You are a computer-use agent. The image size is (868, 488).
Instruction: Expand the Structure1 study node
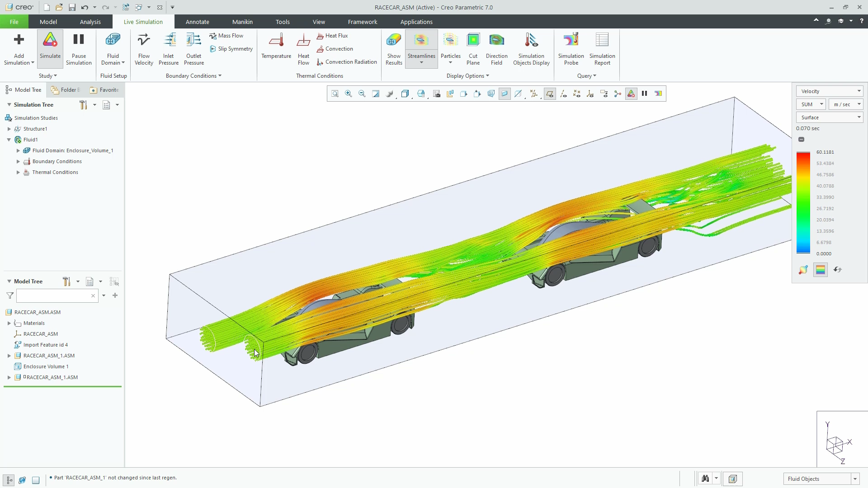[9, 129]
